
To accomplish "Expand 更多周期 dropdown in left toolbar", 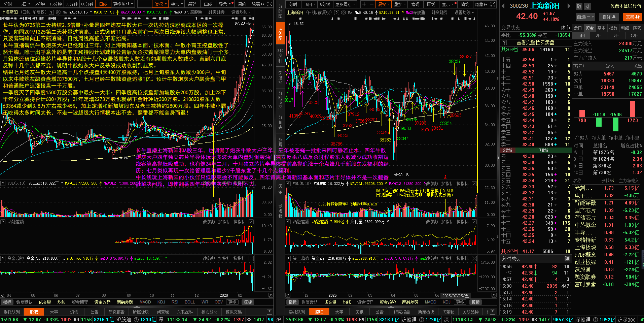I will tap(123, 4).
